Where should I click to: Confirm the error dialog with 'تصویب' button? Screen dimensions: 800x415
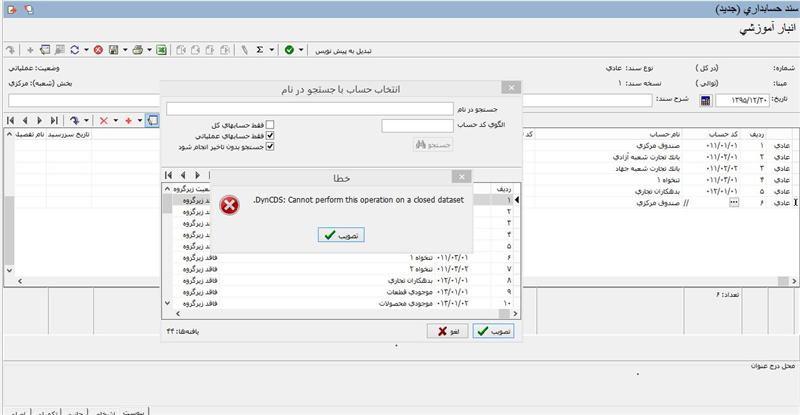click(342, 234)
